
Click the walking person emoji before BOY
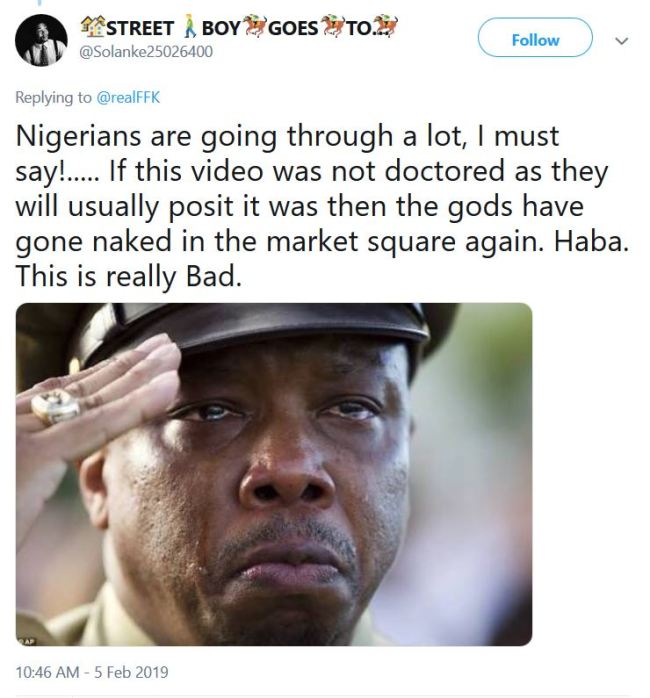(189, 27)
